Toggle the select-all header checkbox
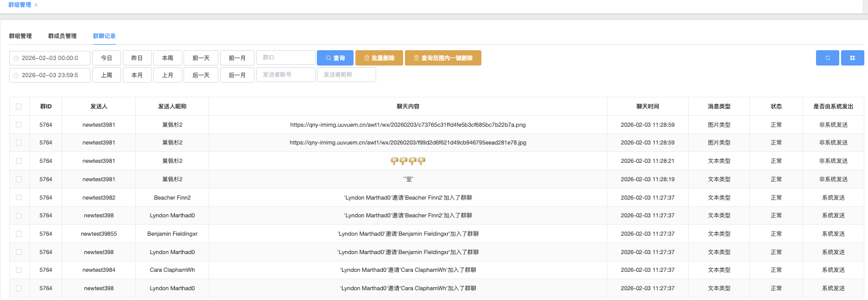Image resolution: width=868 pixels, height=300 pixels. (18, 107)
